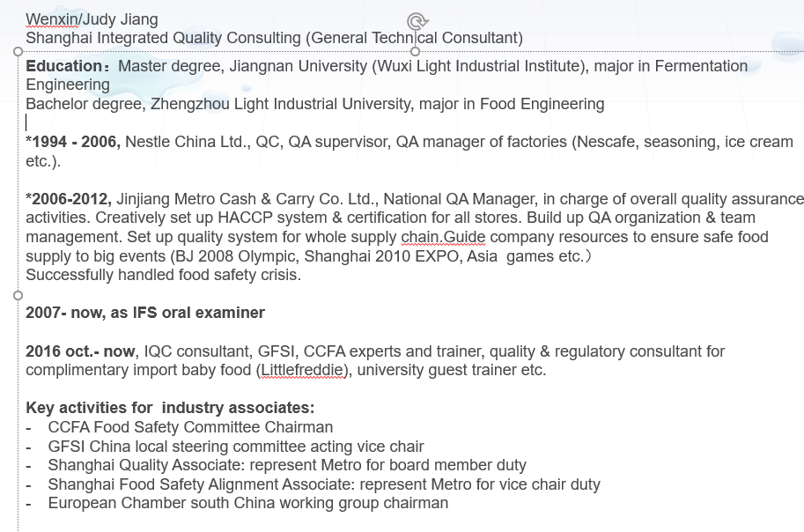Screen dimensions: 804x532
Task: Click the "Shanghai Integrated Quality Consulting" title line
Action: [274, 38]
